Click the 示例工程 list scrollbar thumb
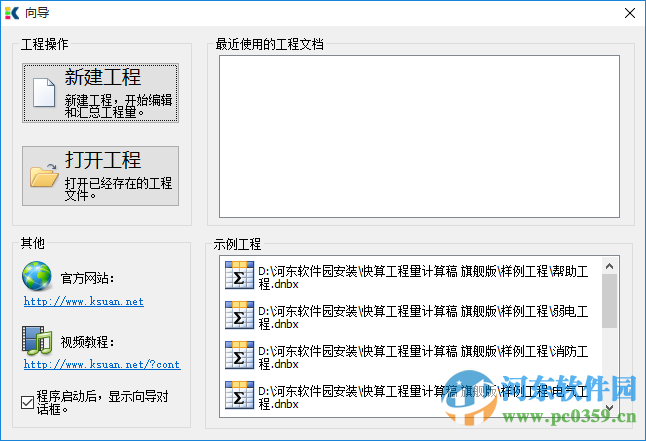 coord(609,301)
